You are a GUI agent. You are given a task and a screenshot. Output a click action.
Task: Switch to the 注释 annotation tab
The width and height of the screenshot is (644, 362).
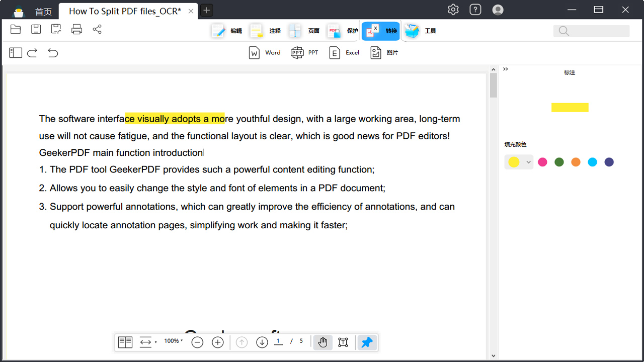[266, 31]
